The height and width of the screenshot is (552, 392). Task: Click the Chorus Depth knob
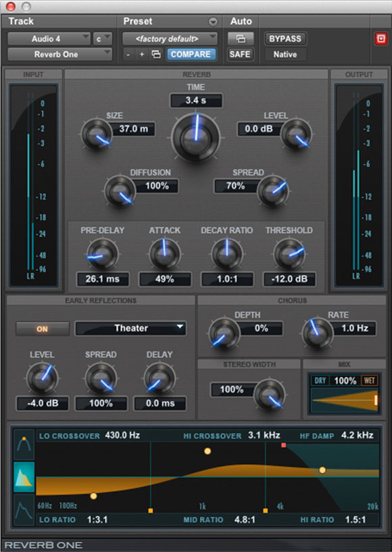(224, 333)
